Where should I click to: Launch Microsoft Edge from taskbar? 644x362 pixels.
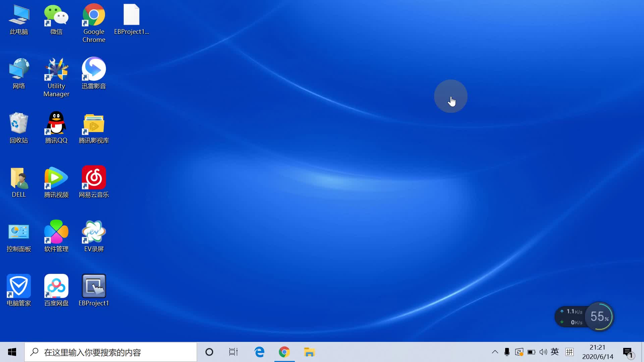coord(259,352)
